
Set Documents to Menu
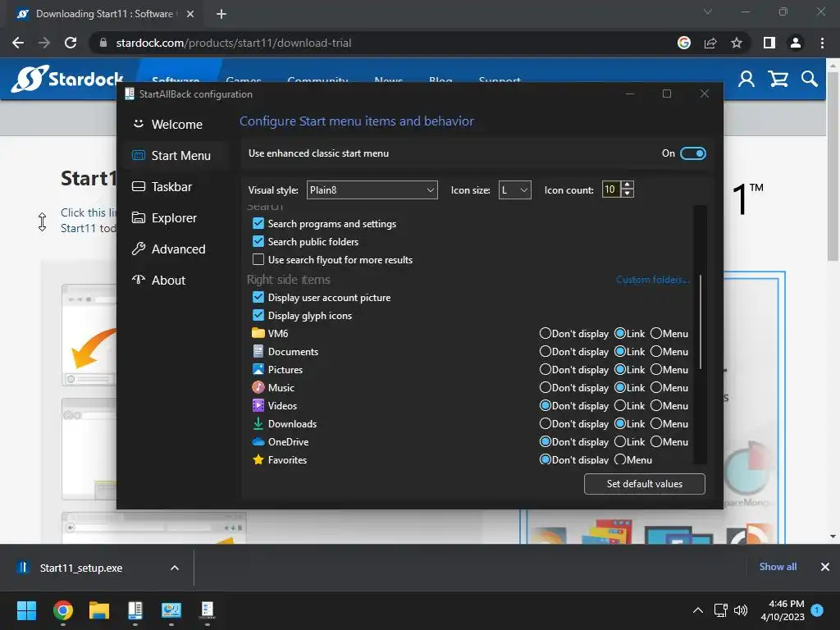(x=656, y=351)
